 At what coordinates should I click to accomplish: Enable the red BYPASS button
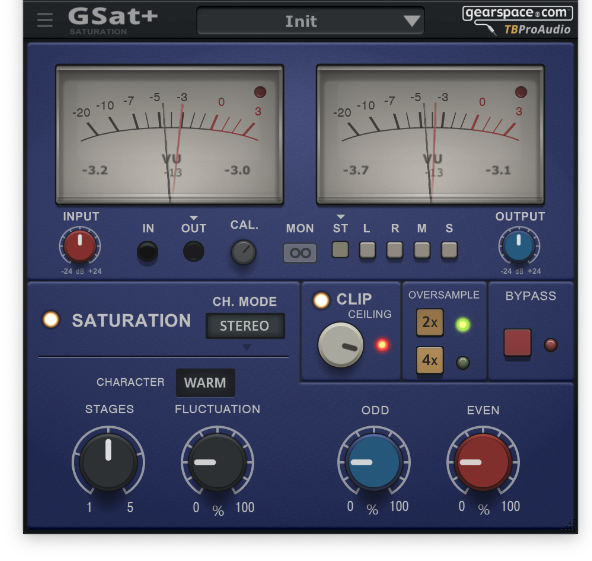click(x=517, y=343)
